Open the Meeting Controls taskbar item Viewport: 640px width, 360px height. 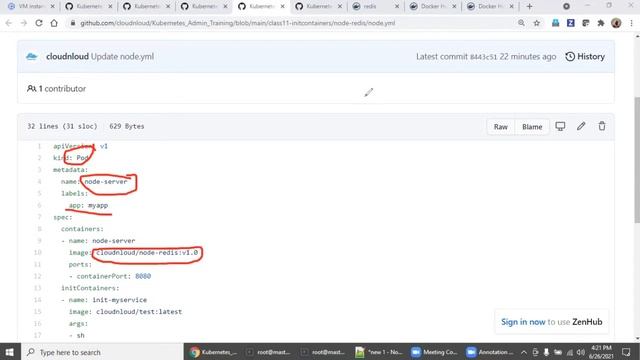[435, 352]
